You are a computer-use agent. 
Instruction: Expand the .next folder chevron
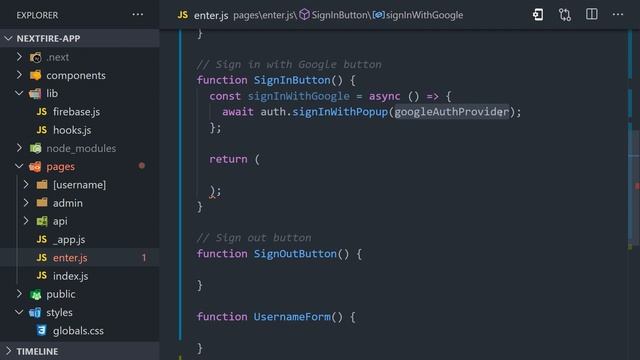[19, 57]
